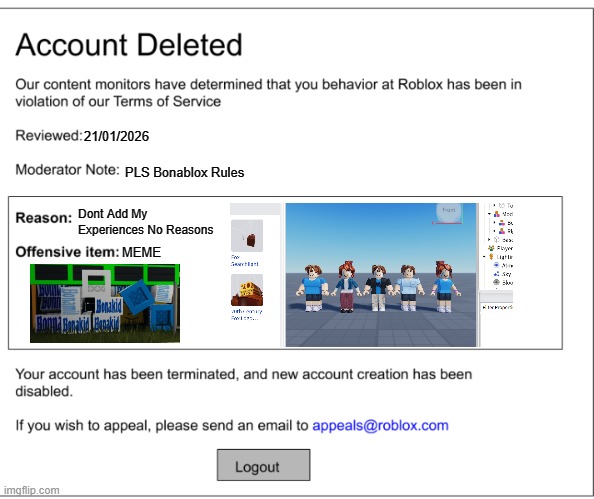
Task: Collapse the Lighting node in Explorer
Action: point(484,257)
